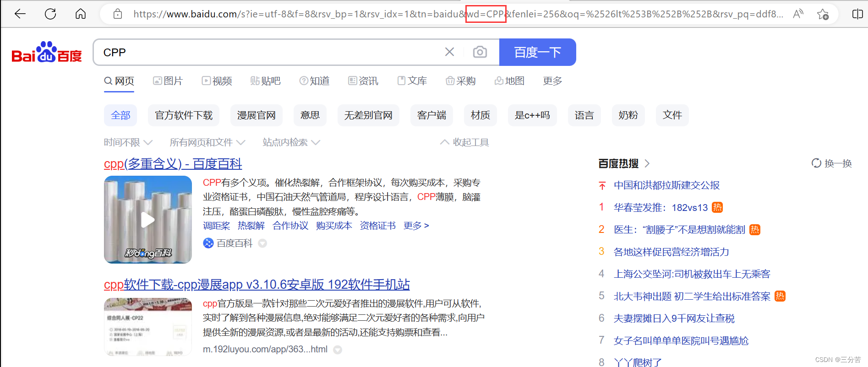Open the 购买成本 sublink

point(334,226)
